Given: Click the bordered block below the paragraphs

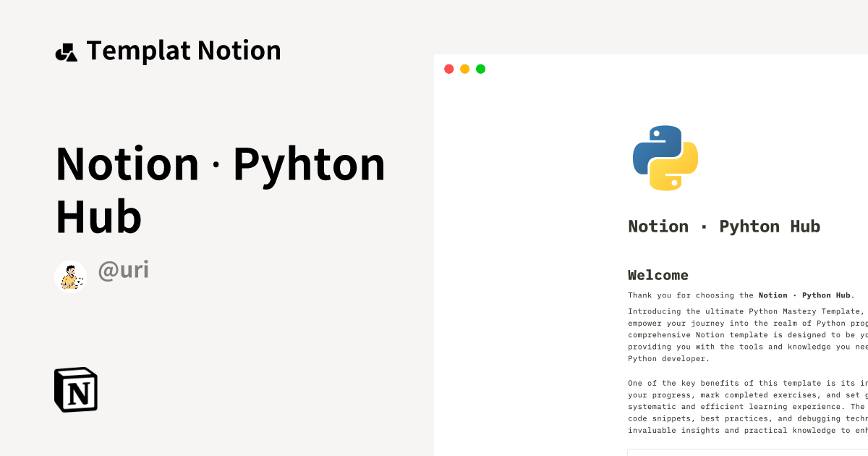Looking at the screenshot, I should coord(746,452).
